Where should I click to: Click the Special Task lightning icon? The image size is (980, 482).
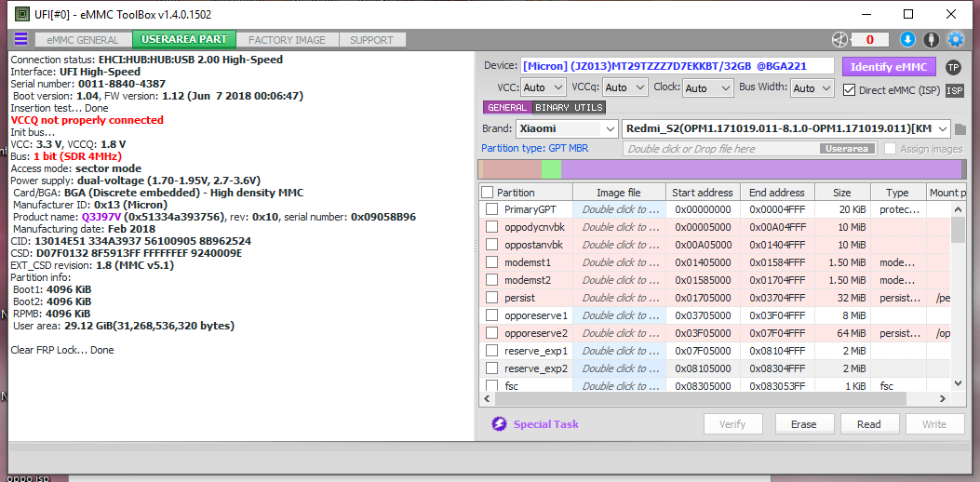(499, 424)
